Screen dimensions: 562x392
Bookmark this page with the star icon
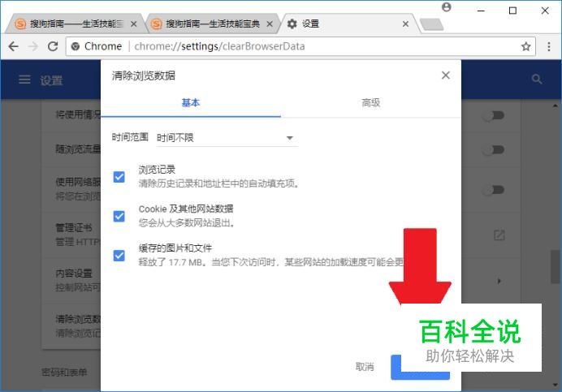tap(525, 46)
